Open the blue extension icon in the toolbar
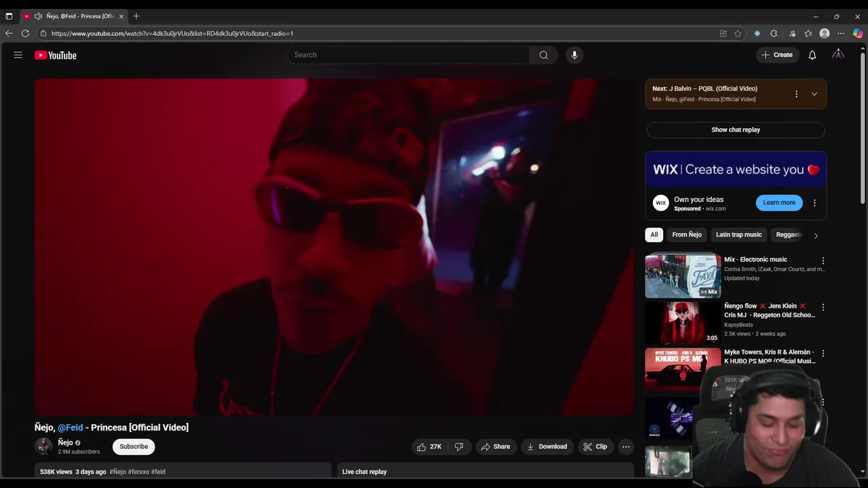Screen dimensions: 868x488 click(757, 33)
